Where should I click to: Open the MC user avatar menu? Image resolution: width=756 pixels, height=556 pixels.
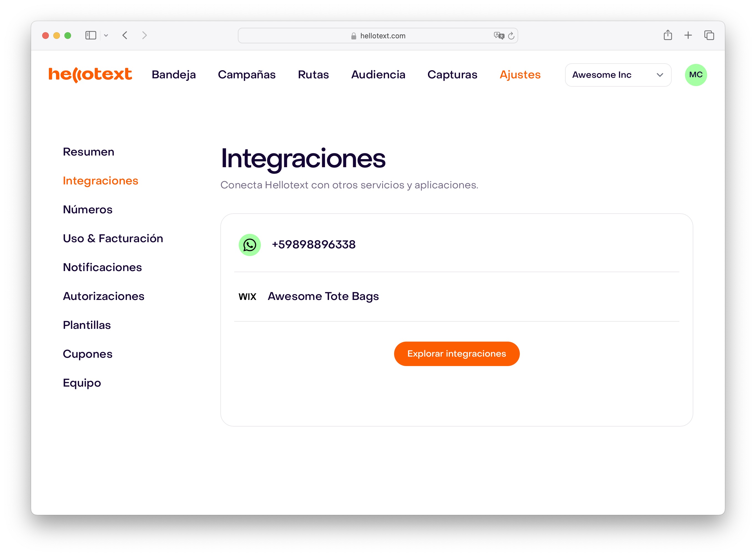pyautogui.click(x=696, y=75)
